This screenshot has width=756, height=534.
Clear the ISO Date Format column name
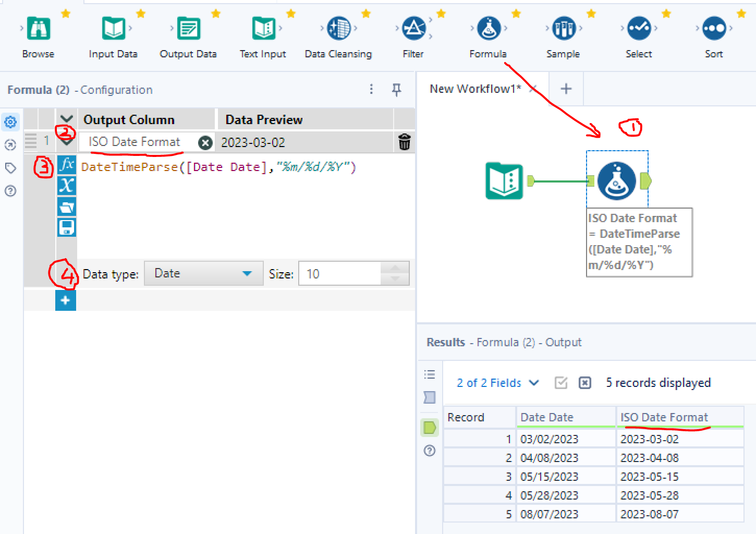[205, 142]
